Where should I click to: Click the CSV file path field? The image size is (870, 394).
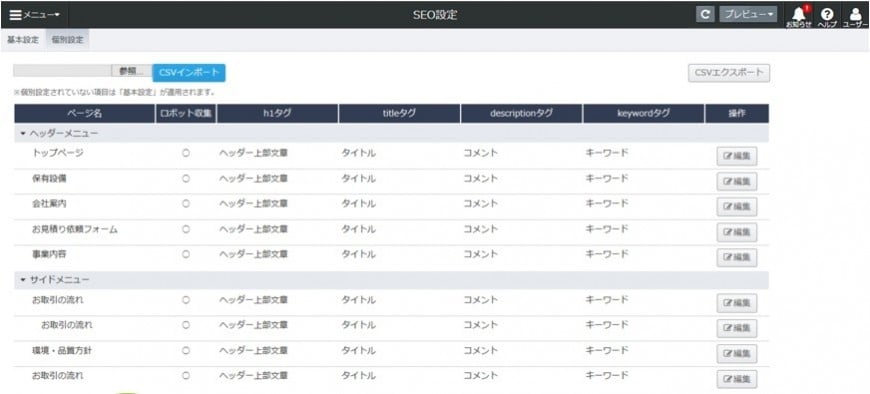tap(62, 71)
